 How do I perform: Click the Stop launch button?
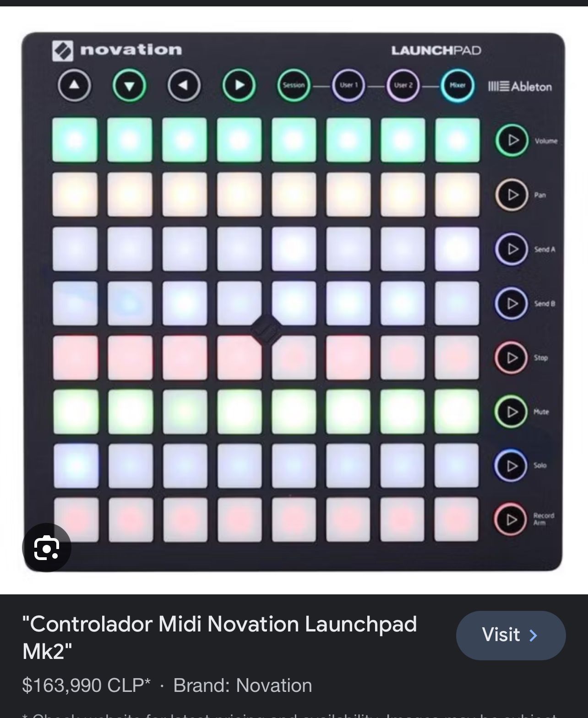point(511,358)
